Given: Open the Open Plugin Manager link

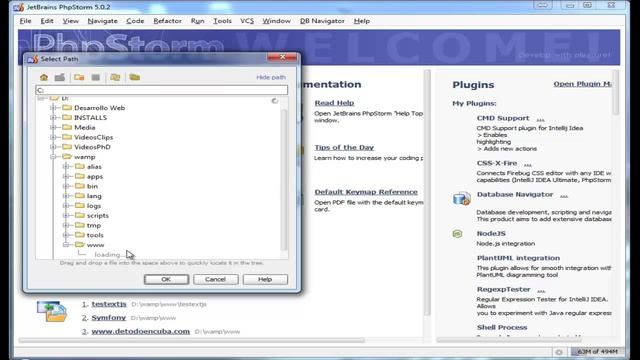Looking at the screenshot, I should coord(582,84).
